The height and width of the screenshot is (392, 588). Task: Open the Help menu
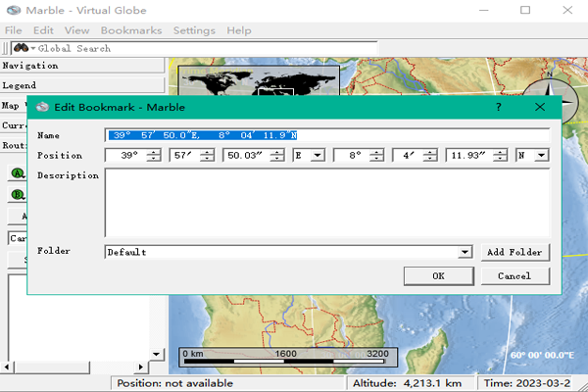pyautogui.click(x=239, y=30)
